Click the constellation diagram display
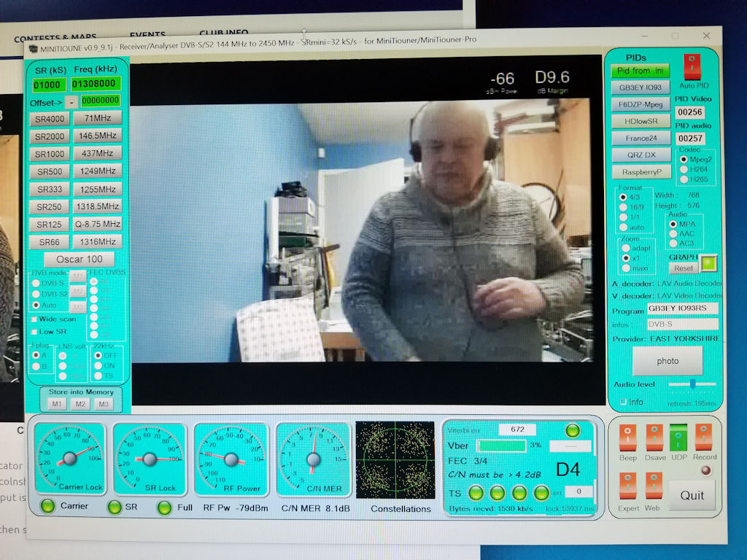Viewport: 747px width, 560px height. click(x=395, y=460)
